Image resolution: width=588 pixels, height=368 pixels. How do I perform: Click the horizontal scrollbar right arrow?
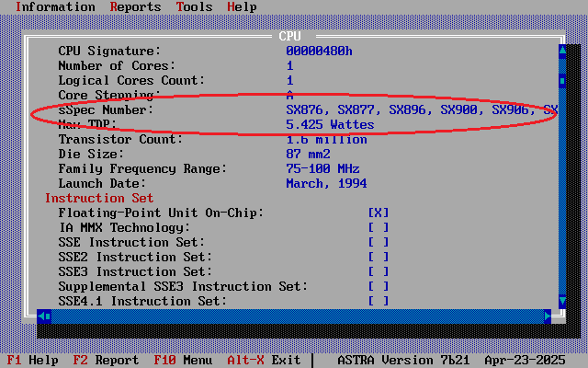pos(548,316)
